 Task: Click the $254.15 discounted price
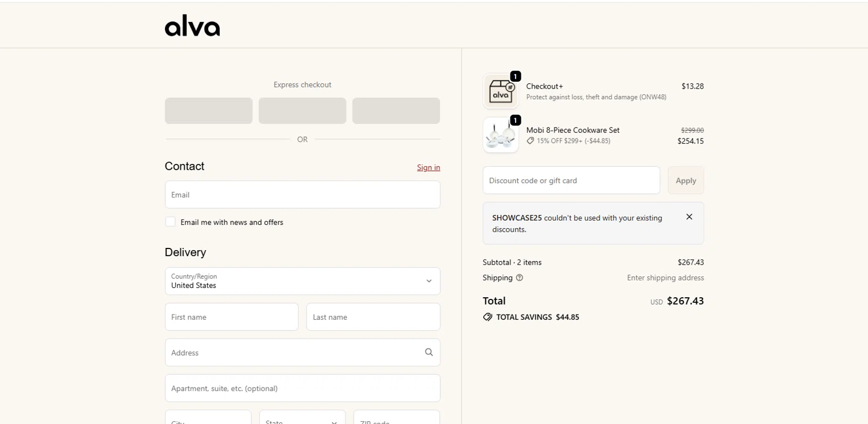tap(691, 141)
